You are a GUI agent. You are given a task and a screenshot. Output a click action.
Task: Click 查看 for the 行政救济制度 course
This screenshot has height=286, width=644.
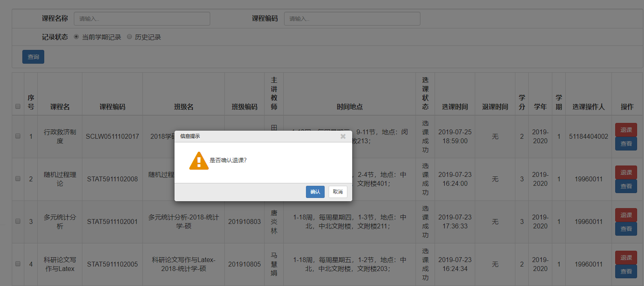coord(626,144)
